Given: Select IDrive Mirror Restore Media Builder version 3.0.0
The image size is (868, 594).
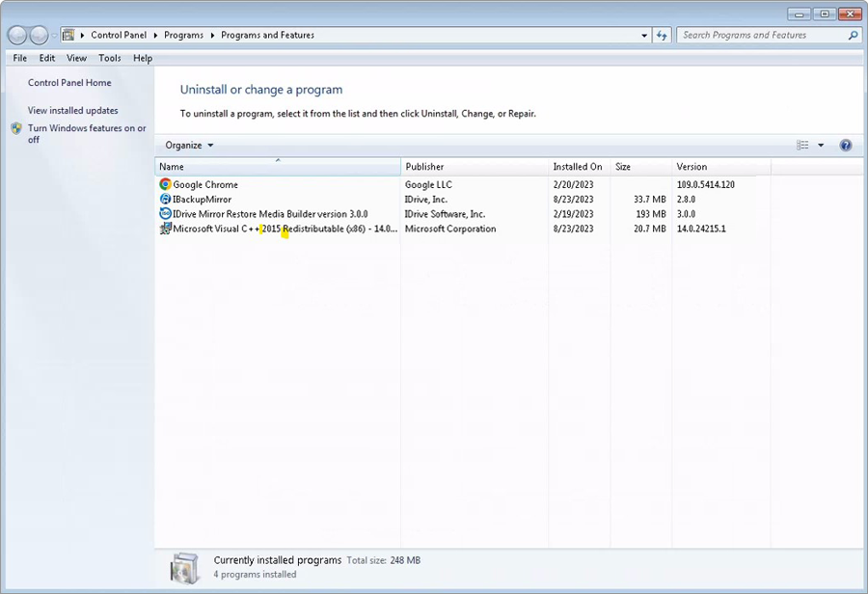Looking at the screenshot, I should pyautogui.click(x=270, y=214).
